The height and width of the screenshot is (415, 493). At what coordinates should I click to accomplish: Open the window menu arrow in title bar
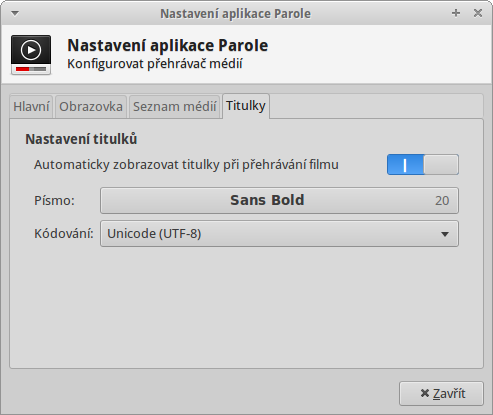[15, 14]
